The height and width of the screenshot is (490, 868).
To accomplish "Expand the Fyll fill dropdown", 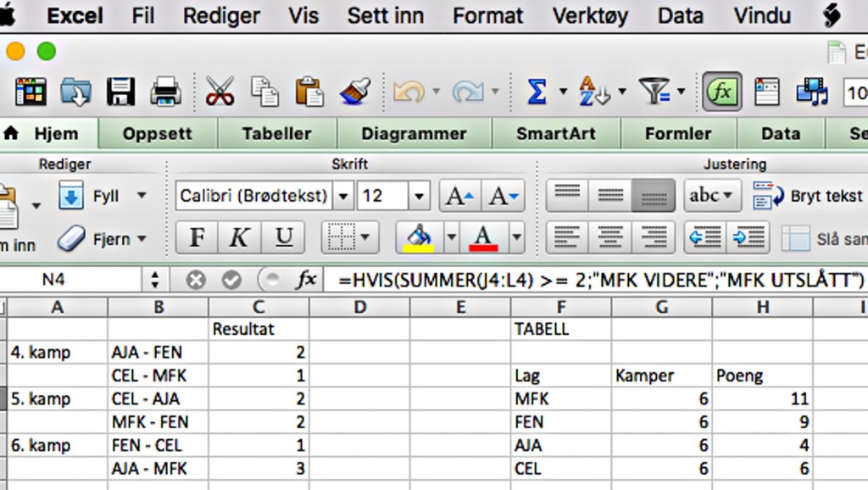I will [142, 197].
